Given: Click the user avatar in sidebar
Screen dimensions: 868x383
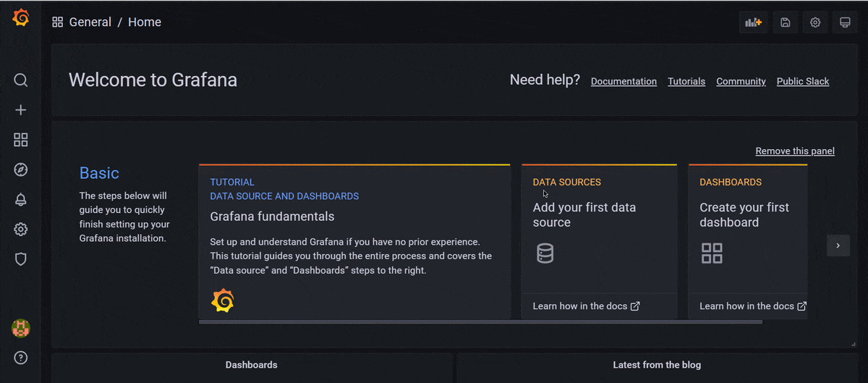Looking at the screenshot, I should click(21, 328).
